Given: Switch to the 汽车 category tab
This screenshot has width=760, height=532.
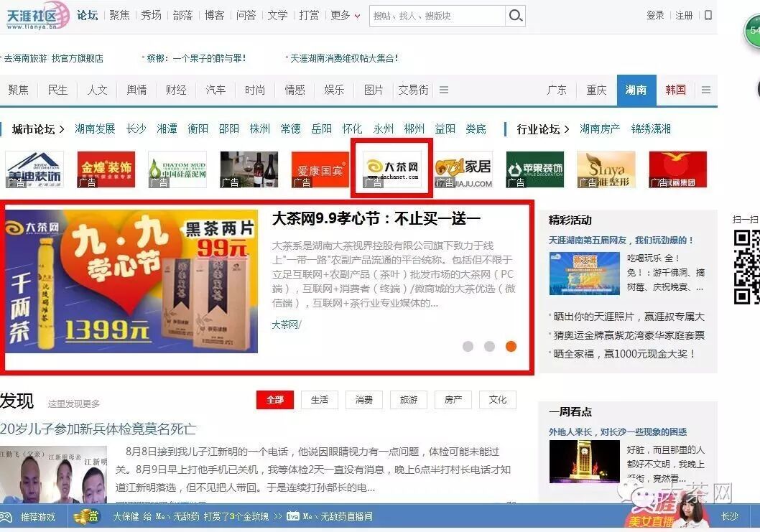Looking at the screenshot, I should pos(216,90).
